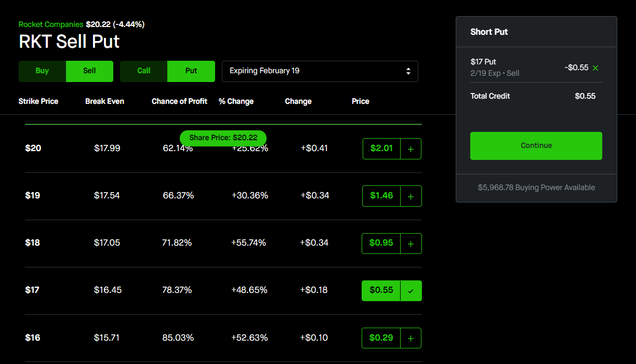
Task: Click the 2/19 Exp • Sell detail text
Action: pos(495,73)
